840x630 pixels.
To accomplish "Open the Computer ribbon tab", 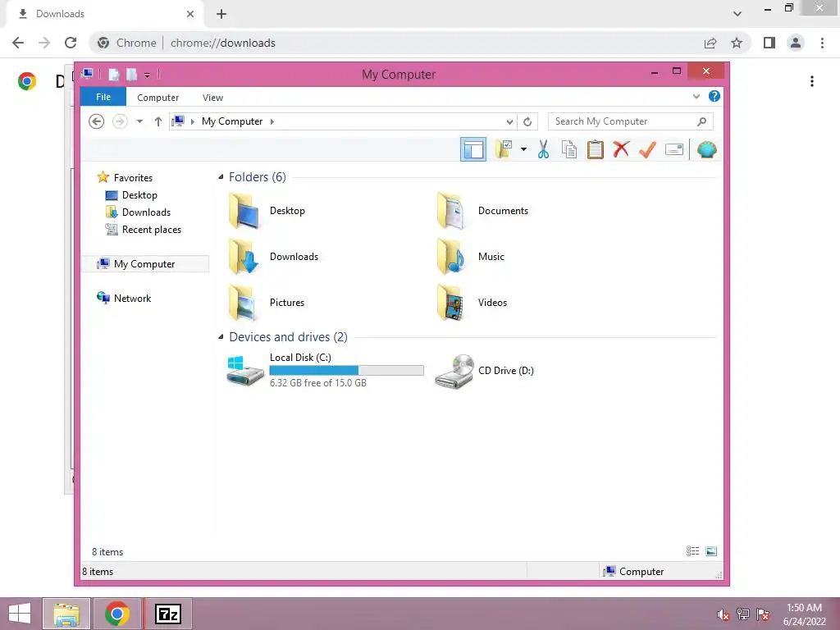I will coord(157,98).
